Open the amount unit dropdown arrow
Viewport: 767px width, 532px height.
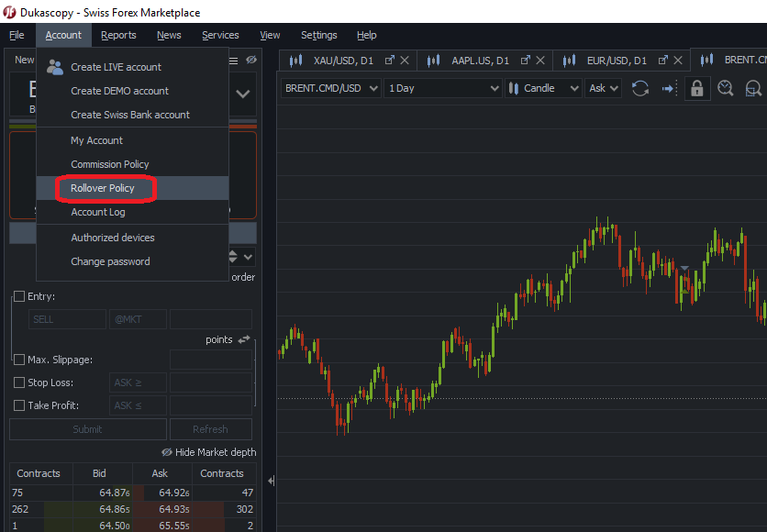(x=248, y=257)
